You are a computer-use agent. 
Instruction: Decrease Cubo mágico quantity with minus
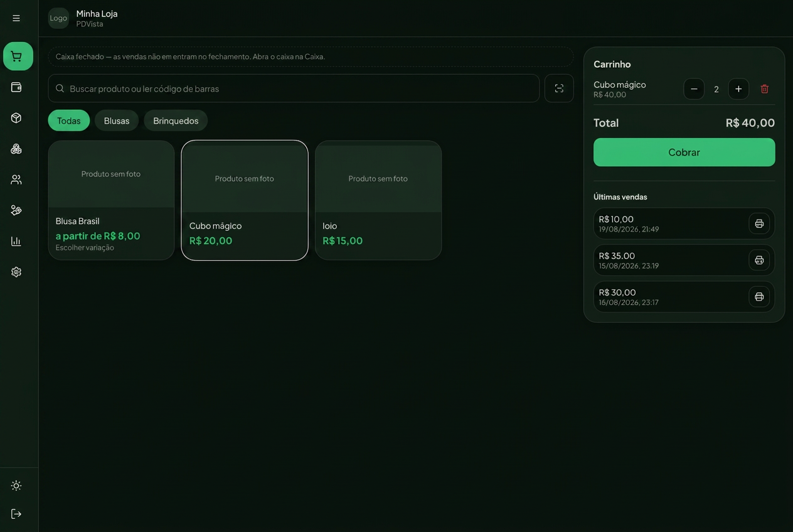(694, 89)
